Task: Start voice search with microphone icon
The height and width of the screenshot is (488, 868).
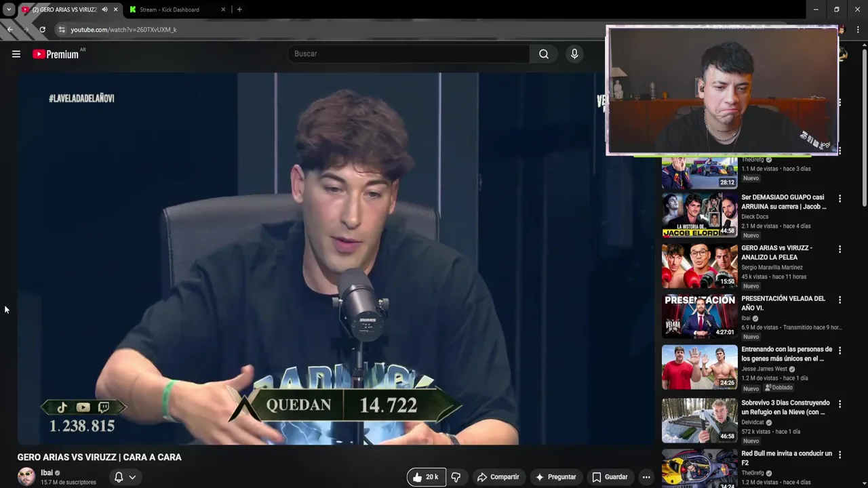Action: pyautogui.click(x=574, y=54)
